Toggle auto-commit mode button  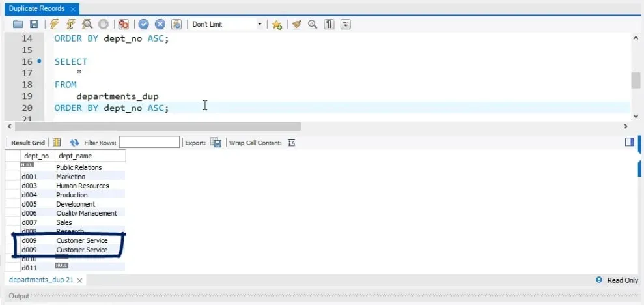[x=176, y=24]
